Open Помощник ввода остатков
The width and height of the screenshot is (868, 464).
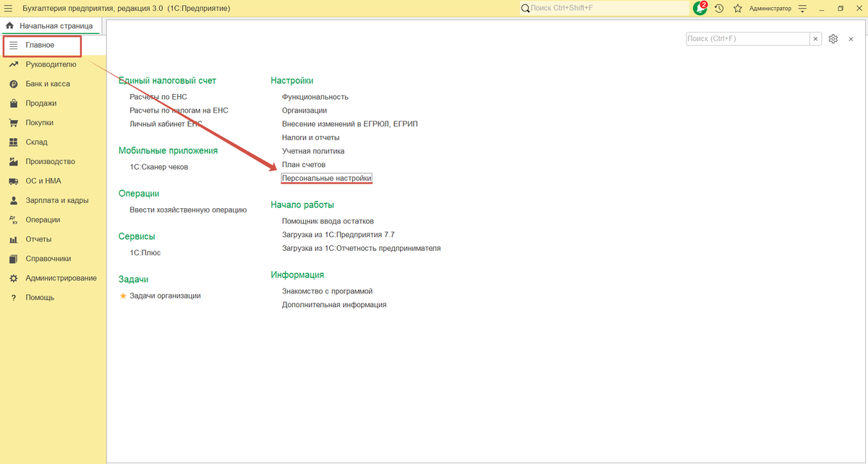328,221
